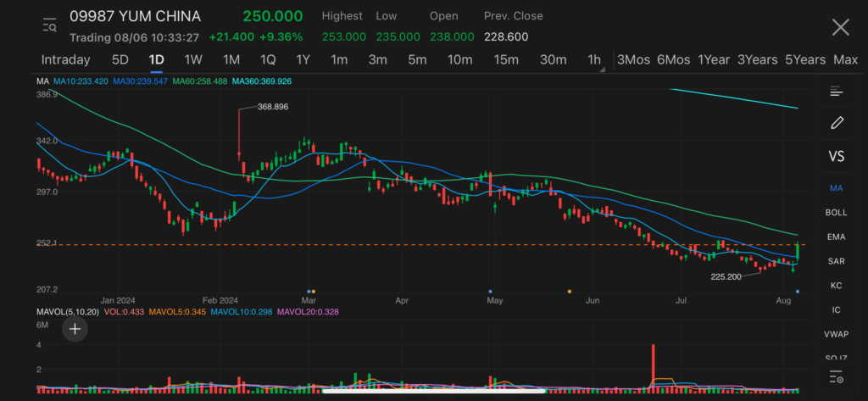This screenshot has height=401, width=868.
Task: Open the chart layout lines icon
Action: tap(837, 92)
